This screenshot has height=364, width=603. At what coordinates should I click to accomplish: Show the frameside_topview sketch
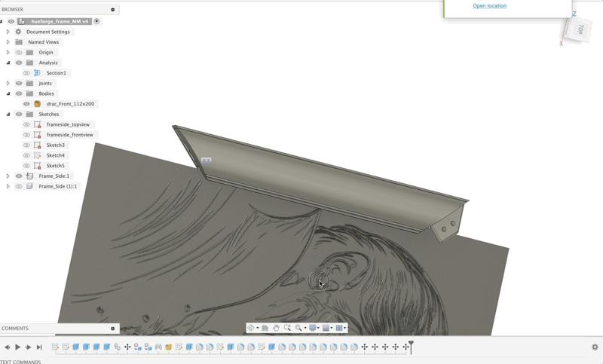click(x=26, y=124)
